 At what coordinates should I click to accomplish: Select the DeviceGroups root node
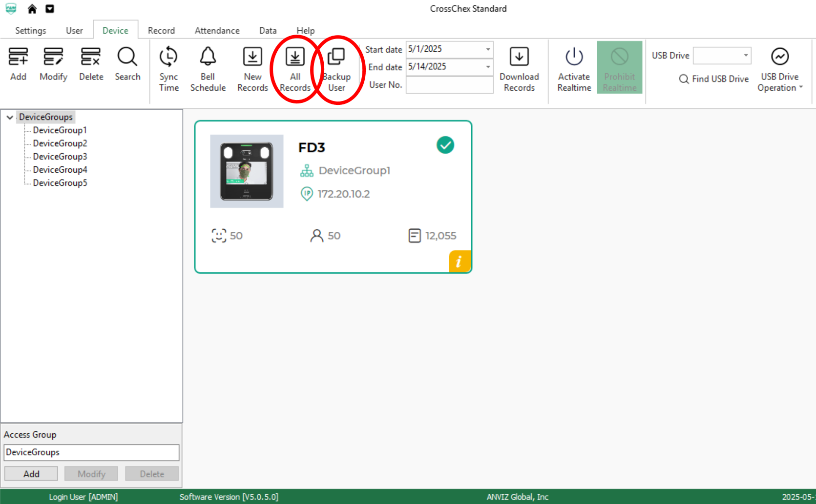[x=46, y=117]
